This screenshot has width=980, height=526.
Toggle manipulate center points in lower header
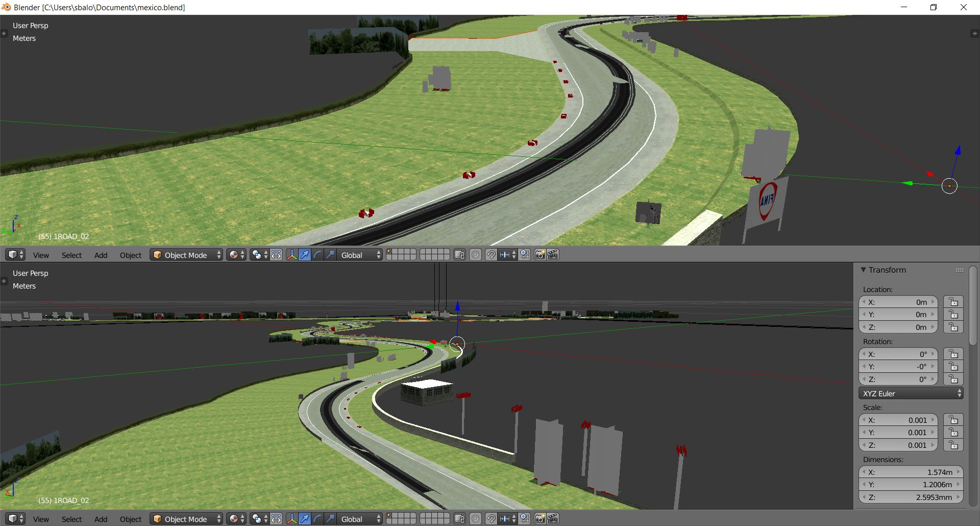point(276,519)
